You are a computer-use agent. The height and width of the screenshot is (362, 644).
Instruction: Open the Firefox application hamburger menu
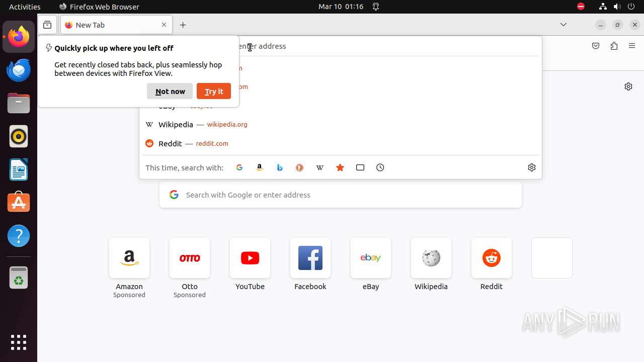coord(632,46)
